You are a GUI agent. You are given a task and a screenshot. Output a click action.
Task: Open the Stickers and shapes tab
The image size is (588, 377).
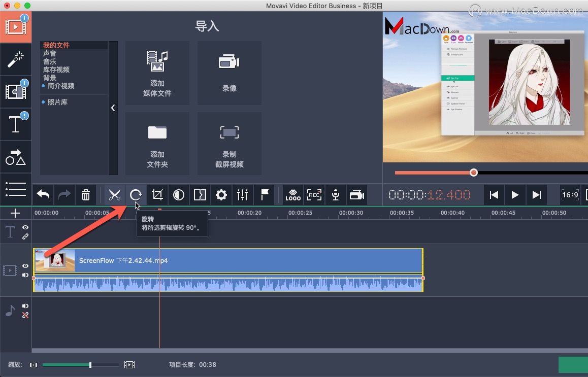click(x=16, y=157)
